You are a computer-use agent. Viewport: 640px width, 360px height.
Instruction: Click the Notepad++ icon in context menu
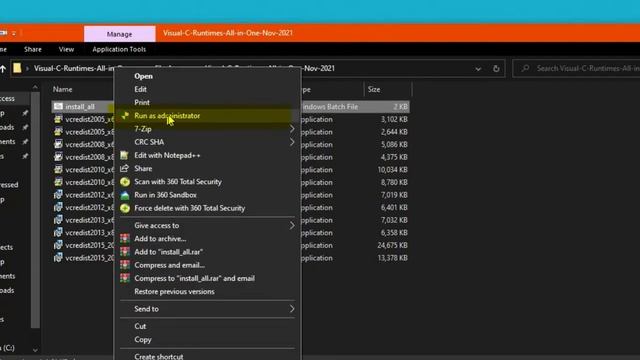pyautogui.click(x=124, y=156)
